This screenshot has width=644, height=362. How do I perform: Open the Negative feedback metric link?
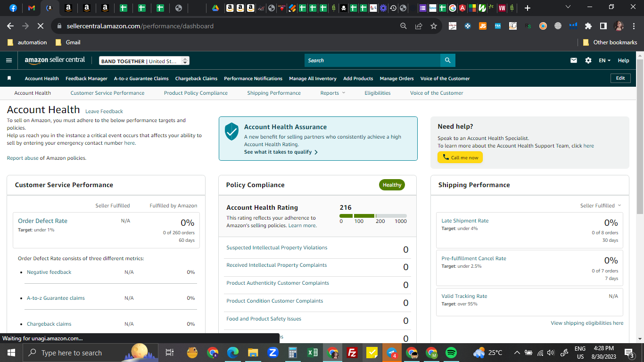(x=49, y=272)
